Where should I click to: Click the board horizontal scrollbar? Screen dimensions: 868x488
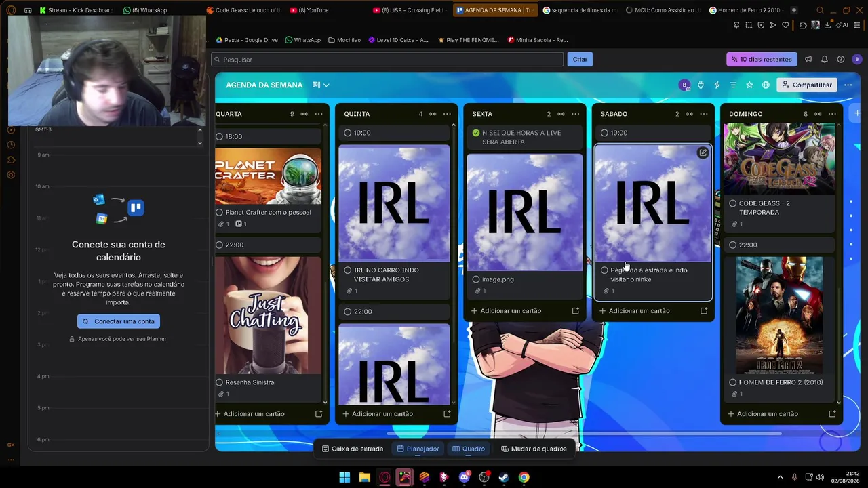[x=583, y=434]
